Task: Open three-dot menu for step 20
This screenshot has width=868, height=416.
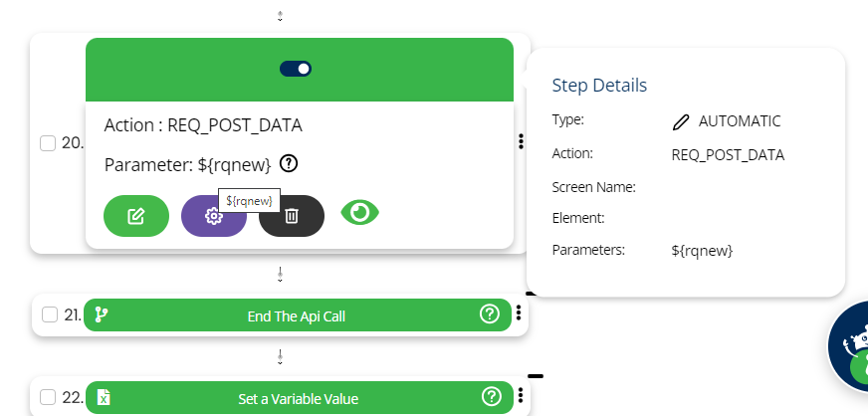Action: tap(521, 142)
